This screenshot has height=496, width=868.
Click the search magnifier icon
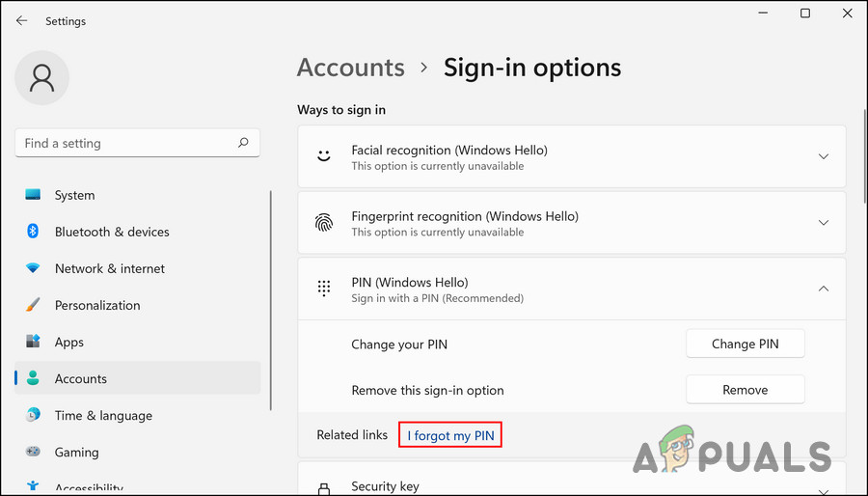point(243,143)
